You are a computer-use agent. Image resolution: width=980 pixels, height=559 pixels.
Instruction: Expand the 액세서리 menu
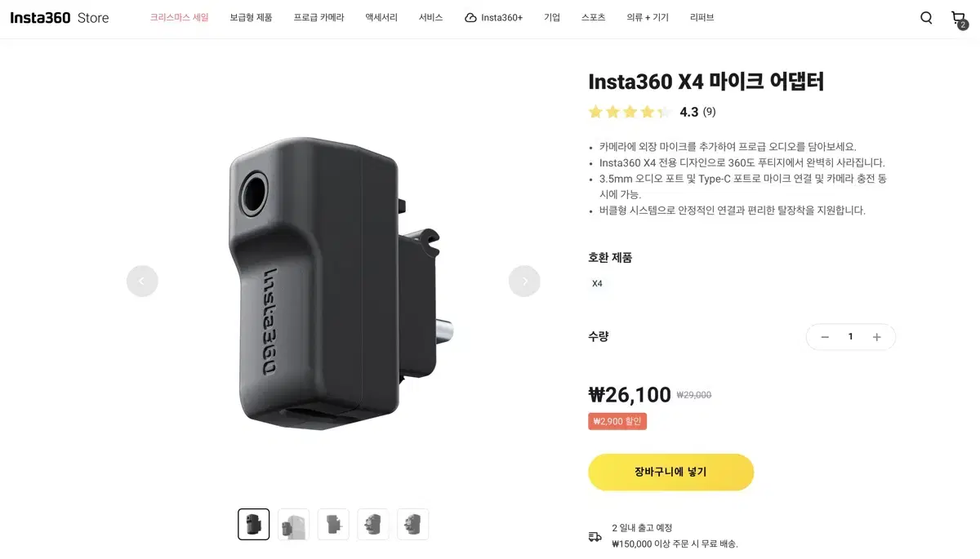[x=381, y=18]
